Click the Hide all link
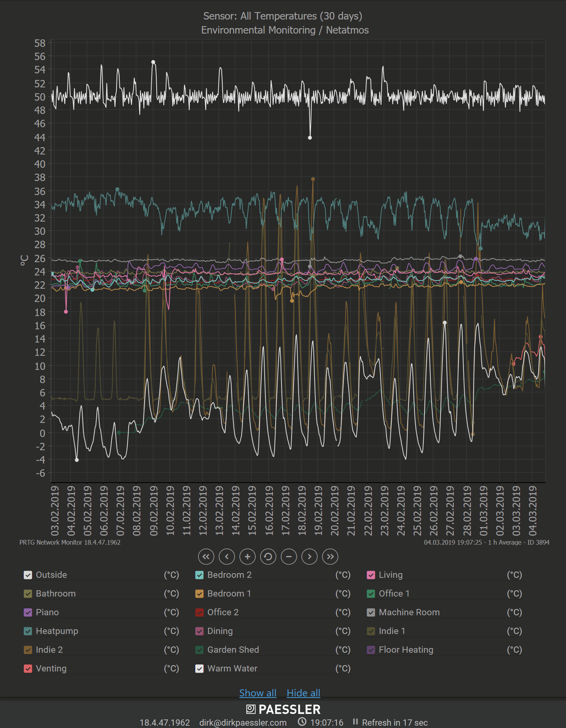 click(x=303, y=693)
